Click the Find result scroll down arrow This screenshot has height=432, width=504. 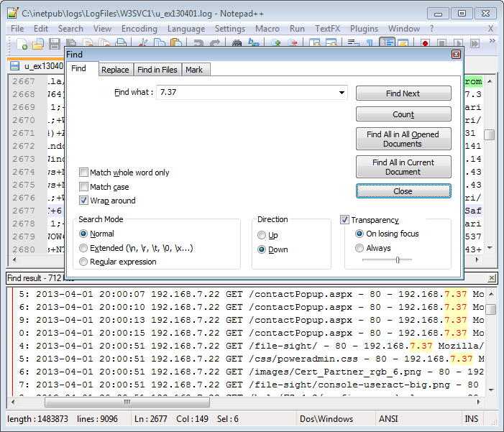(491, 390)
